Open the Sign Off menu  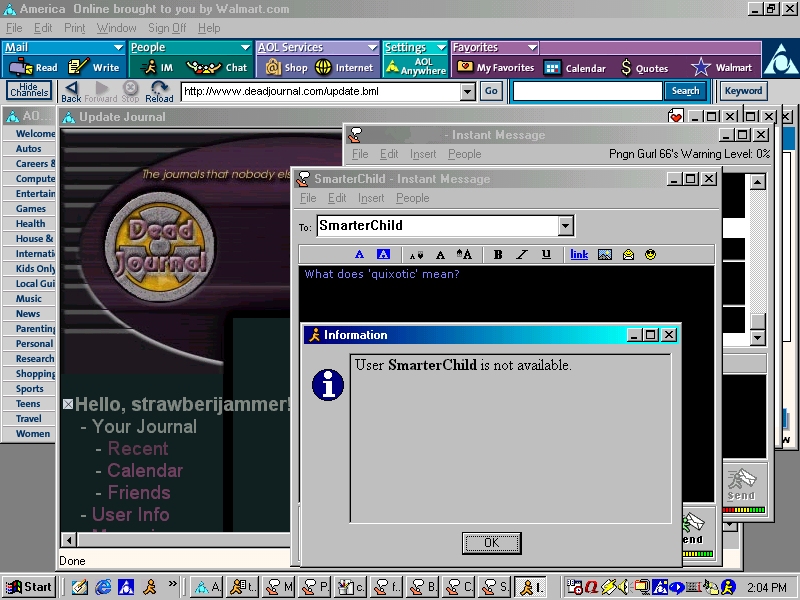pyautogui.click(x=167, y=28)
